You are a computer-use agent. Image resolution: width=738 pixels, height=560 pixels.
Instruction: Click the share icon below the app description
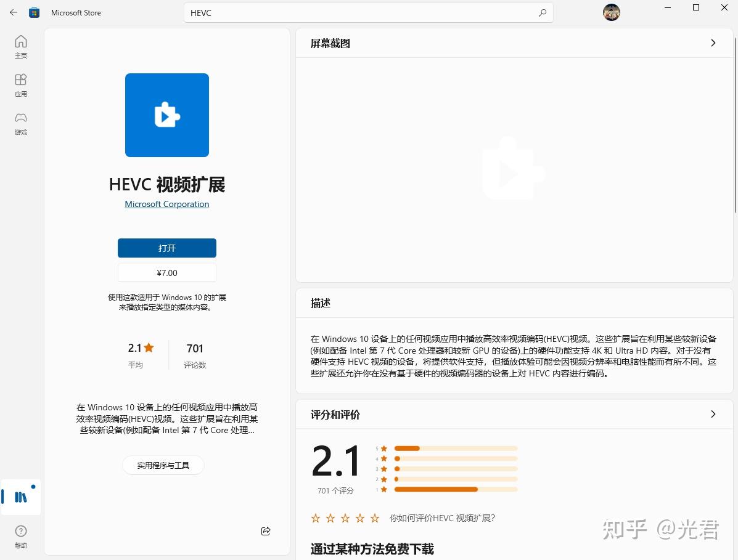point(265,530)
